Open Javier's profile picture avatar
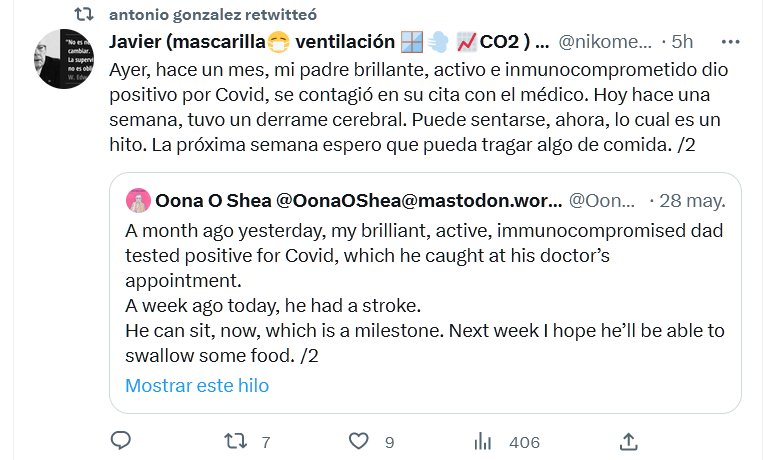This screenshot has width=764, height=460. coord(66,59)
